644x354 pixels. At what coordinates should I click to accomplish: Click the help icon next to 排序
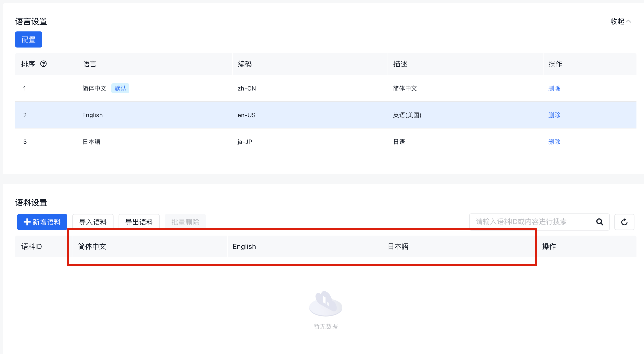[x=43, y=64]
